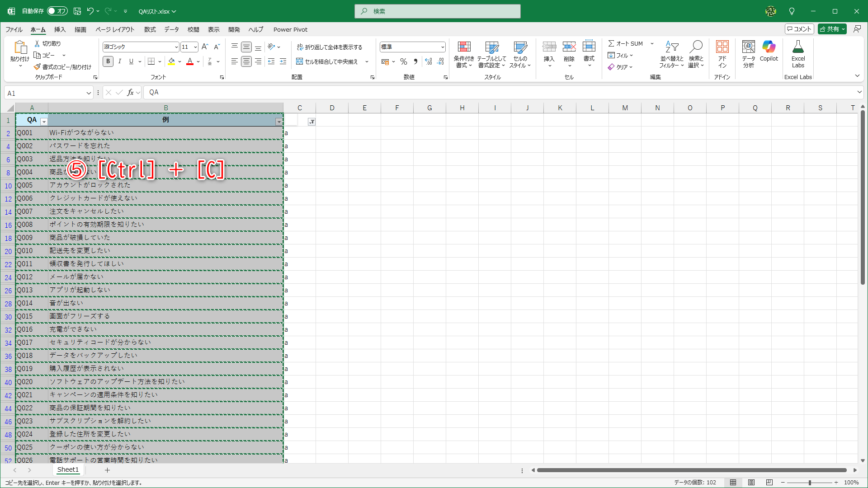The height and width of the screenshot is (488, 868).
Task: Toggle Wrap Text option
Action: (x=329, y=47)
